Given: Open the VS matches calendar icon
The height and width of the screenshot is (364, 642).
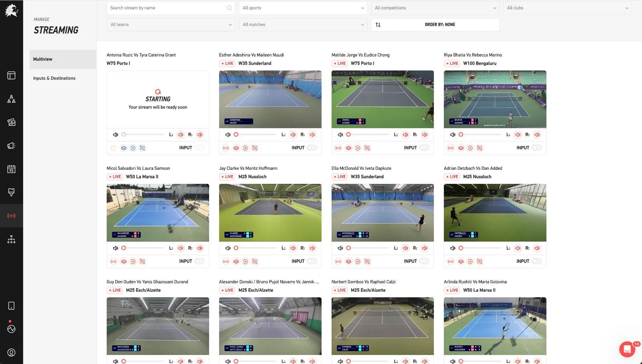Looking at the screenshot, I should click(11, 169).
